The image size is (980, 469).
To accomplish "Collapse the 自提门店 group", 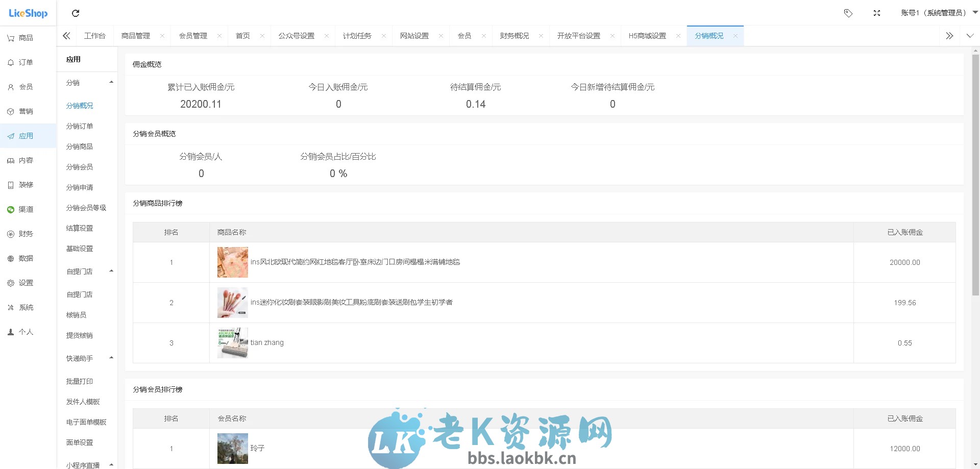I will pyautogui.click(x=111, y=271).
